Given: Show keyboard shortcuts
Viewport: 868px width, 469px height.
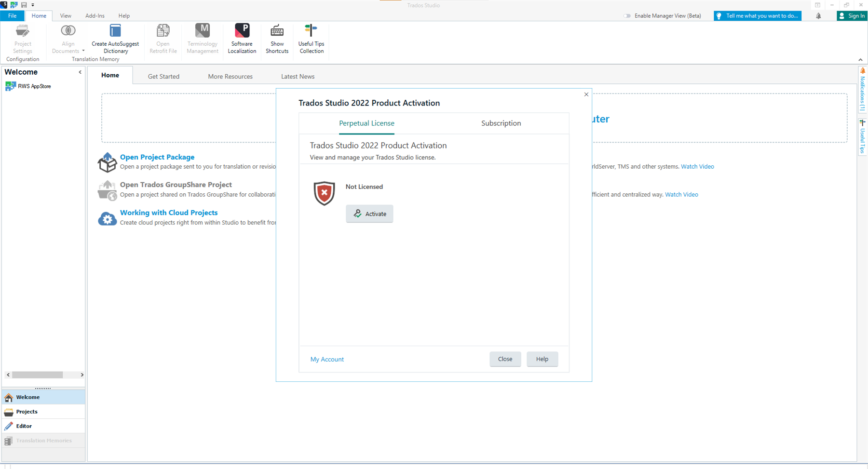Looking at the screenshot, I should pos(277,39).
